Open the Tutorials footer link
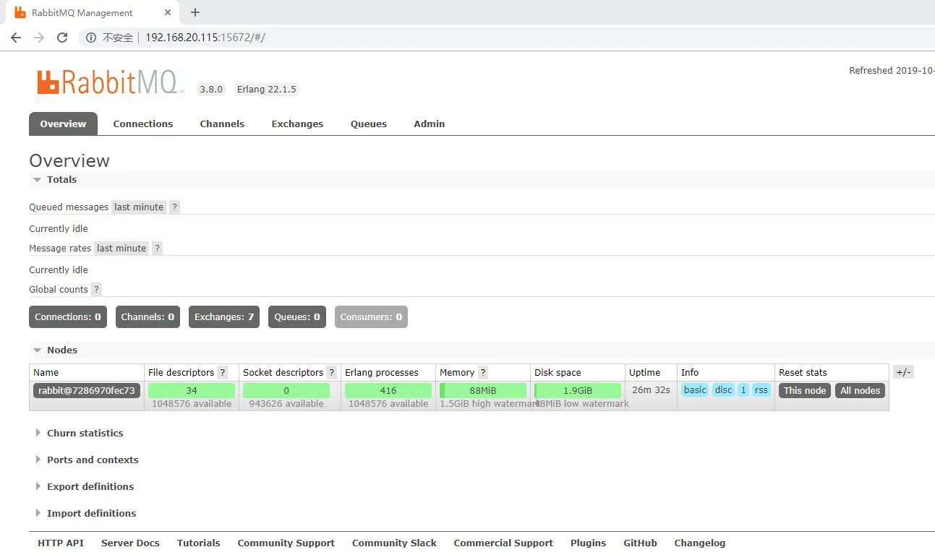 point(199,543)
